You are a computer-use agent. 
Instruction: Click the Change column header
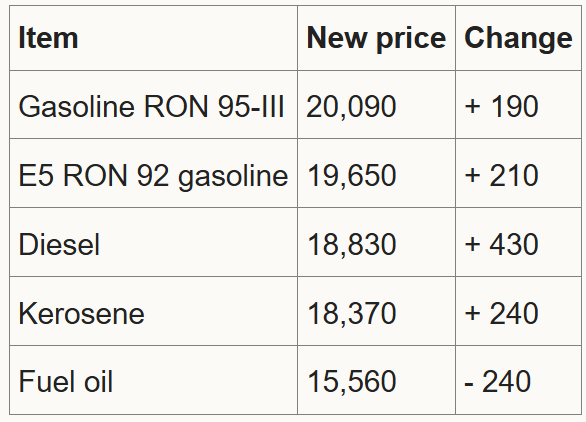[518, 38]
